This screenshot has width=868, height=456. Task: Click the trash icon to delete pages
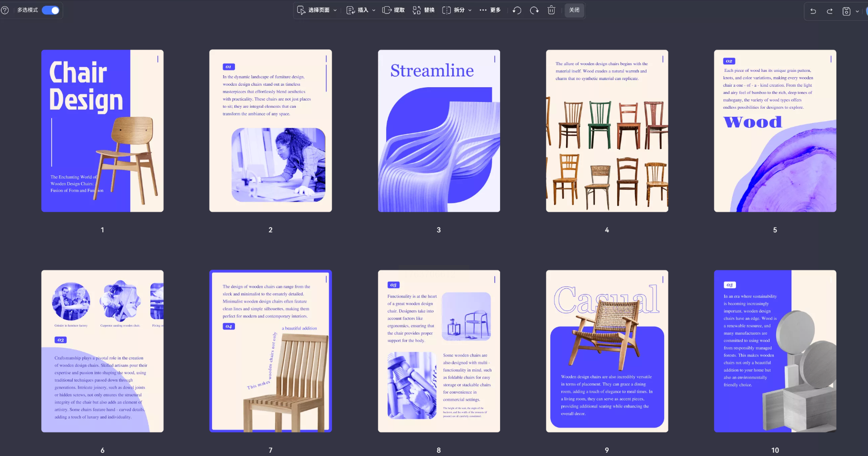click(x=551, y=10)
